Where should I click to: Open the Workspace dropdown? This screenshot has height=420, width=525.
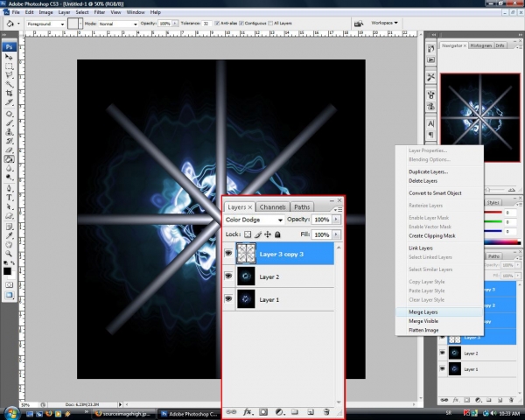pos(384,23)
